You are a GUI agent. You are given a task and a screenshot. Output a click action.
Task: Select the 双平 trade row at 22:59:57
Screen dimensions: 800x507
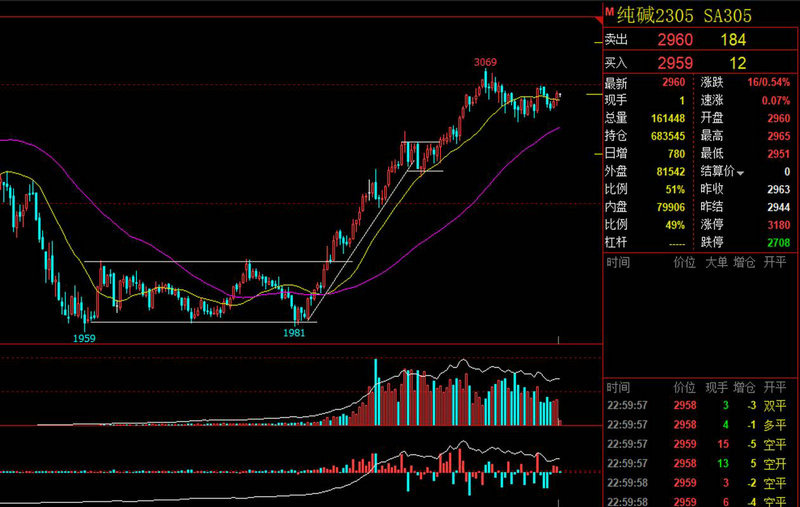(x=700, y=407)
